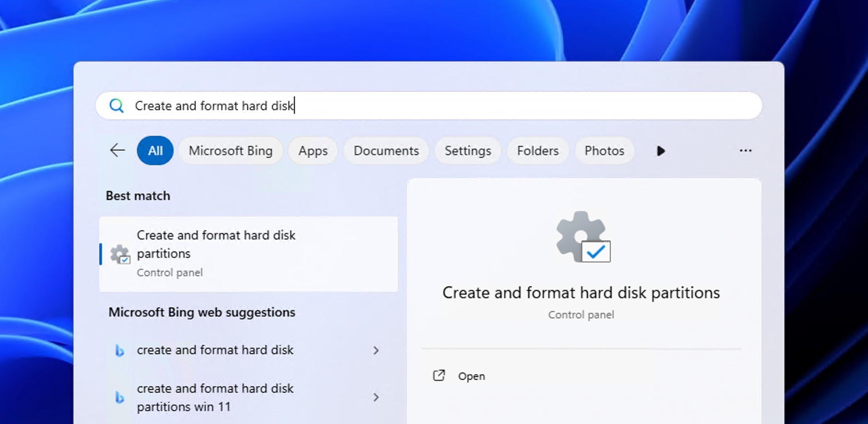Select the Photos filter

point(604,151)
